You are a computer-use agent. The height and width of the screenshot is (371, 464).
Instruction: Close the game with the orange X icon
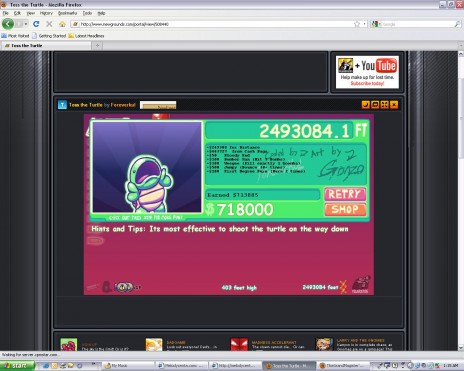(394, 105)
